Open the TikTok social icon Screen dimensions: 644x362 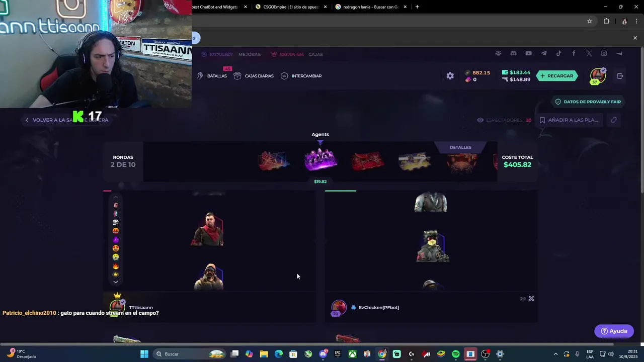558,53
